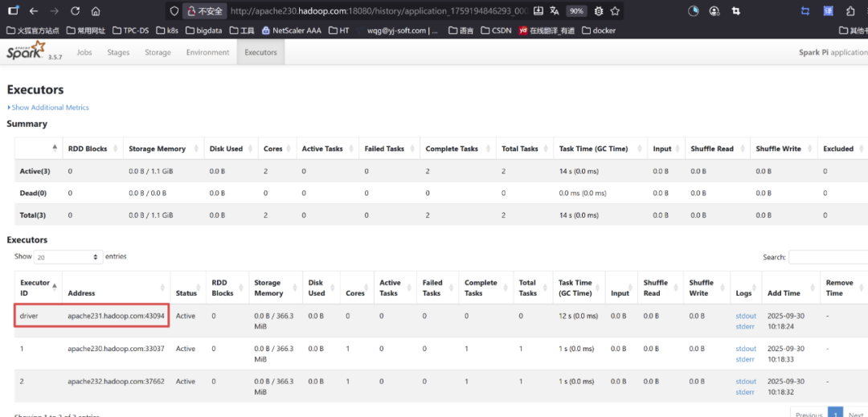This screenshot has width=868, height=417.
Task: Select the Executors tab
Action: (260, 52)
